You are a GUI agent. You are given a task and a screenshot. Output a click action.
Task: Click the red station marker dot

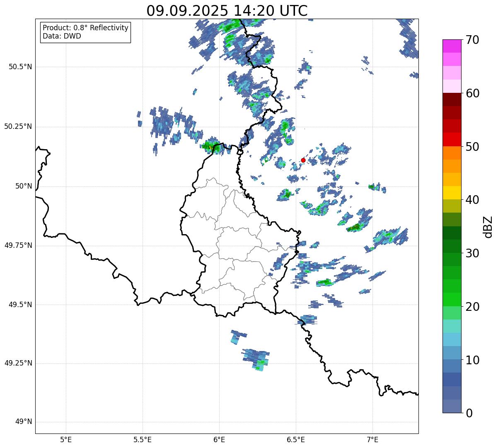(x=303, y=160)
